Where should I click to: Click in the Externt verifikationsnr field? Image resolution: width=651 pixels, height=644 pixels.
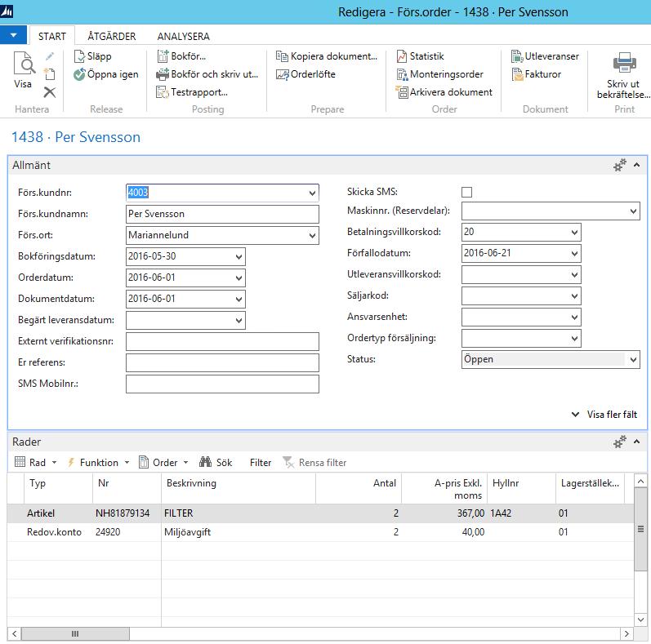pyautogui.click(x=222, y=341)
